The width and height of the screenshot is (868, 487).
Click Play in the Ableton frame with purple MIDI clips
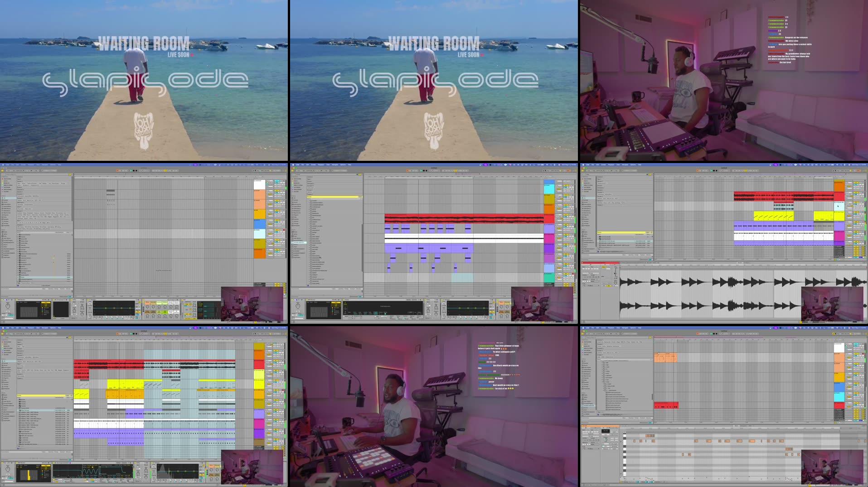[x=421, y=171]
